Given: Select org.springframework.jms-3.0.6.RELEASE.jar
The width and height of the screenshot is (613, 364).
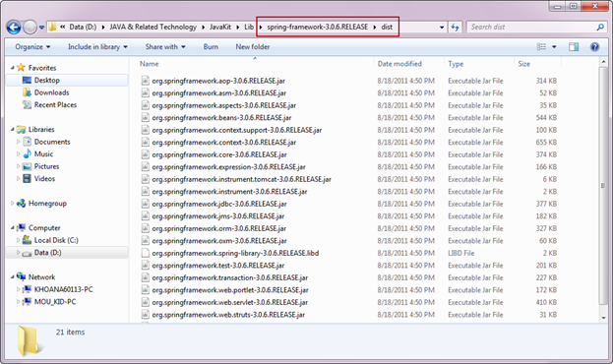Looking at the screenshot, I should pyautogui.click(x=218, y=216).
